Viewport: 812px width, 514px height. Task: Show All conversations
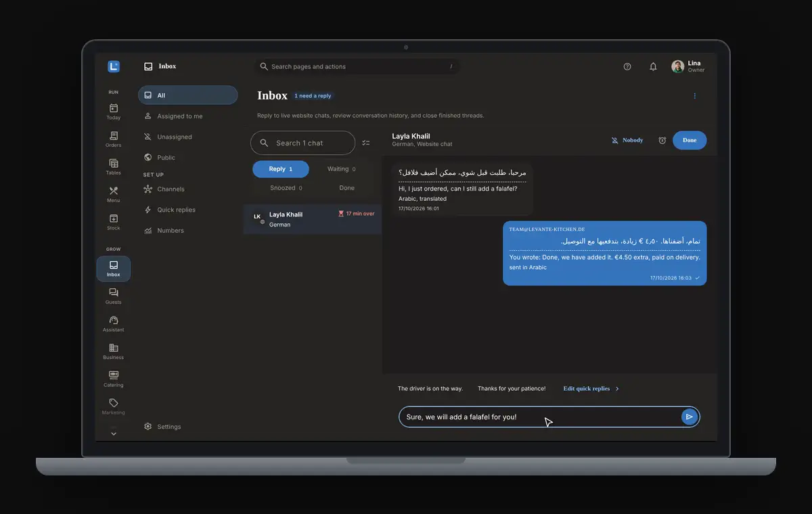tap(187, 95)
